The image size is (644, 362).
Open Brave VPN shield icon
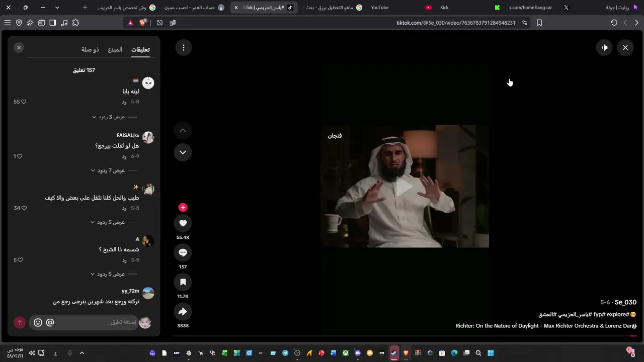pyautogui.click(x=19, y=23)
